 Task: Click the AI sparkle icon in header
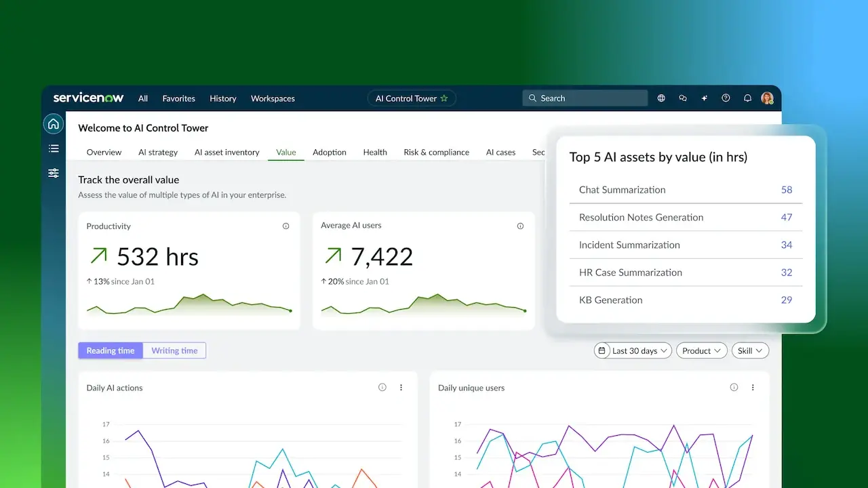(705, 98)
